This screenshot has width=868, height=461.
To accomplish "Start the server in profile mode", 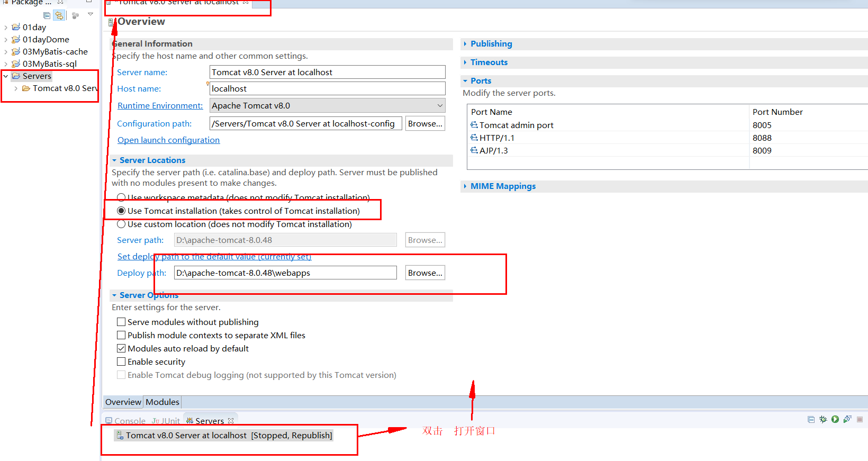I will click(x=847, y=419).
